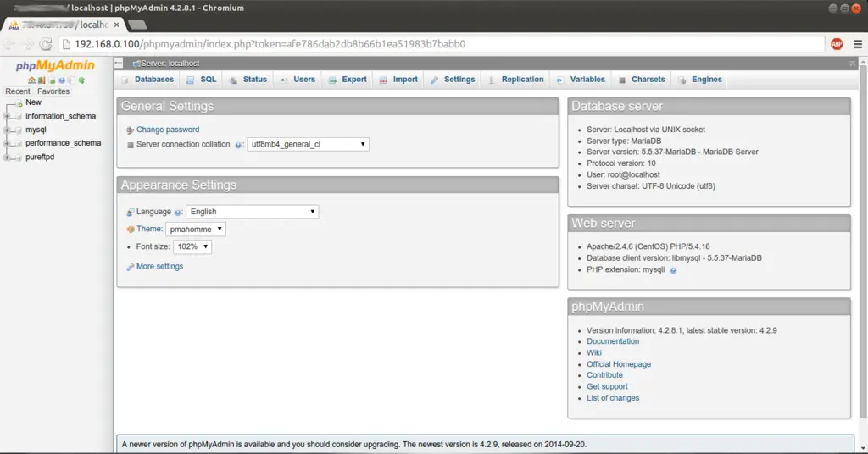Select the browser tab titled localhost
This screenshot has width=868, height=454.
click(x=64, y=25)
